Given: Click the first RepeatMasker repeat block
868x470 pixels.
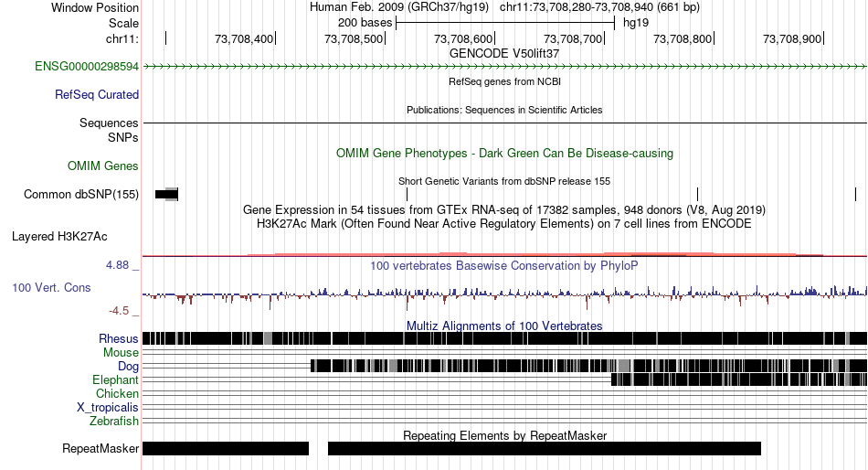Looking at the screenshot, I should 226,448.
